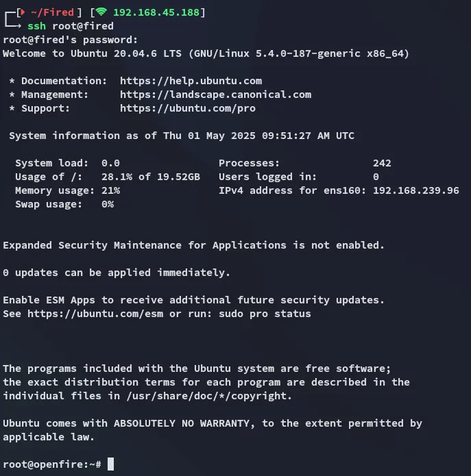Click the 192.168.45.188 IP address

point(156,12)
